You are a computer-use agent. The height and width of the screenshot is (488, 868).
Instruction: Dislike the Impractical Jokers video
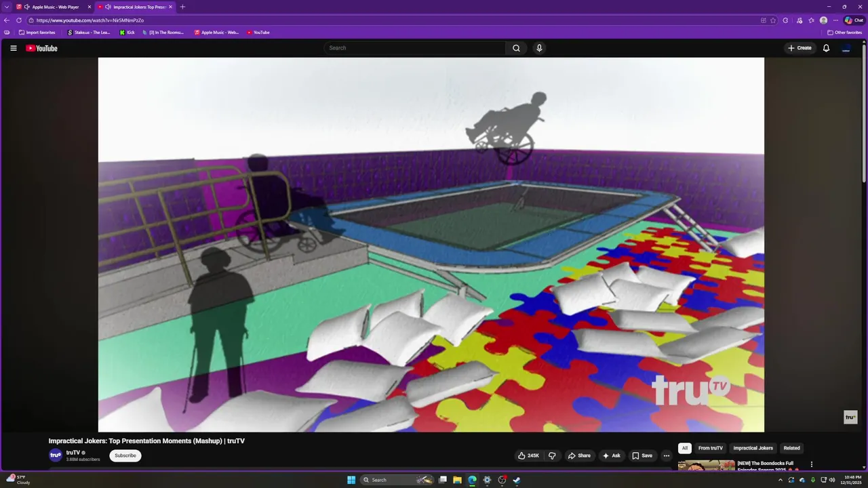coord(552,455)
